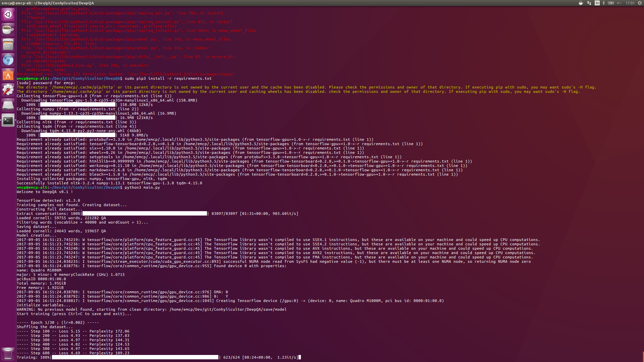The width and height of the screenshot is (644, 362).
Task: Launch Chromium from the launcher
Action: 8,60
